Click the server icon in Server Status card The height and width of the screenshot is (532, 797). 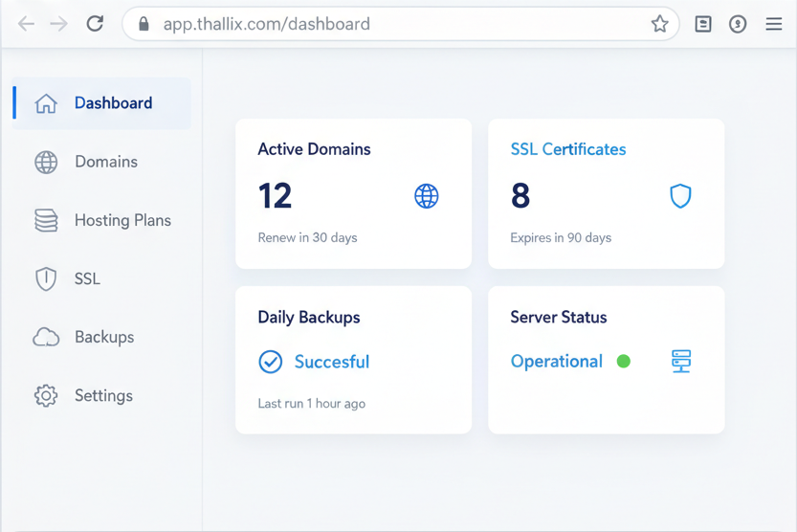point(680,362)
